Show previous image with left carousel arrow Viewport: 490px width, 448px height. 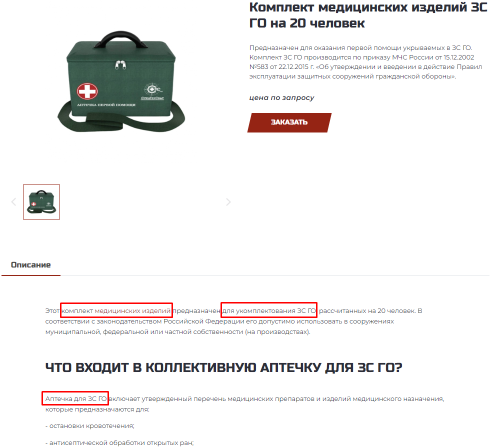(13, 202)
